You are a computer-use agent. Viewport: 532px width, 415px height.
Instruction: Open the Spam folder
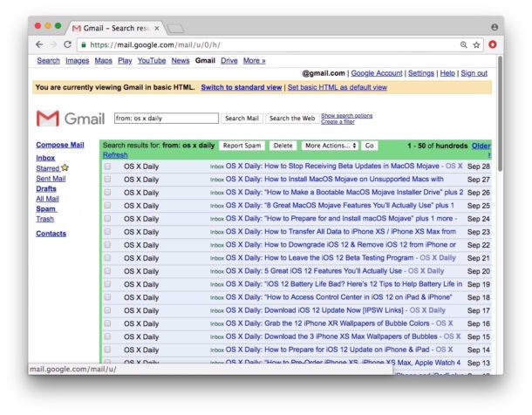pyautogui.click(x=46, y=209)
